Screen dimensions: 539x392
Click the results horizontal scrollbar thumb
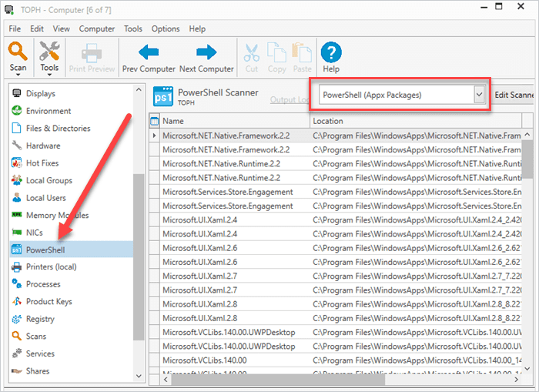click(x=278, y=380)
